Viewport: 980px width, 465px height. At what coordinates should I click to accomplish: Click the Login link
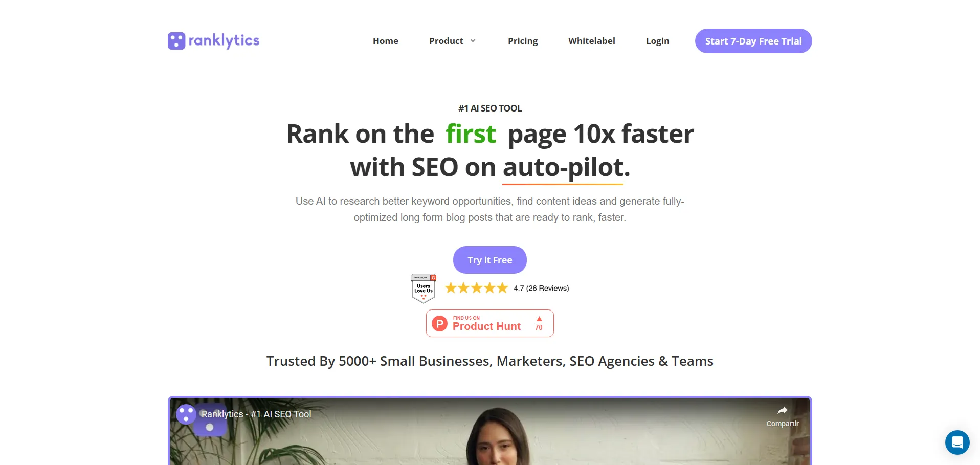tap(657, 41)
